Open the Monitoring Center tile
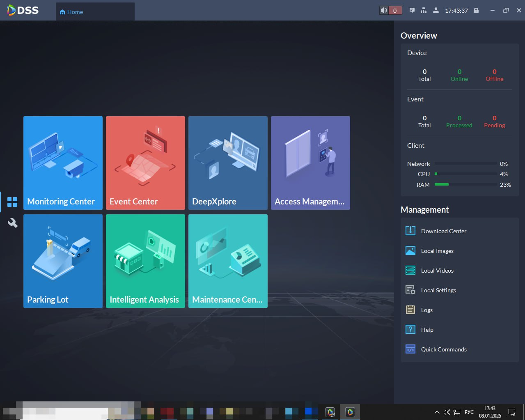 point(63,163)
